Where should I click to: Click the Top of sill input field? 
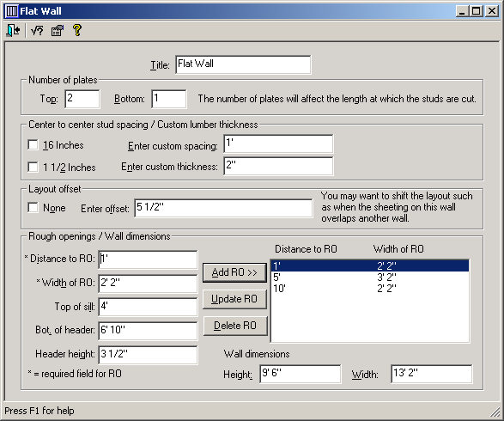pyautogui.click(x=148, y=307)
